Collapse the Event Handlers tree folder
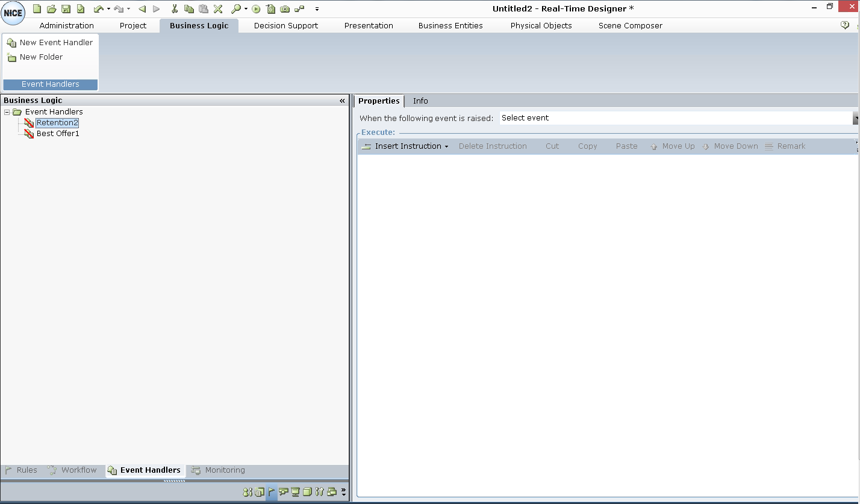Image resolution: width=860 pixels, height=504 pixels. (x=7, y=112)
